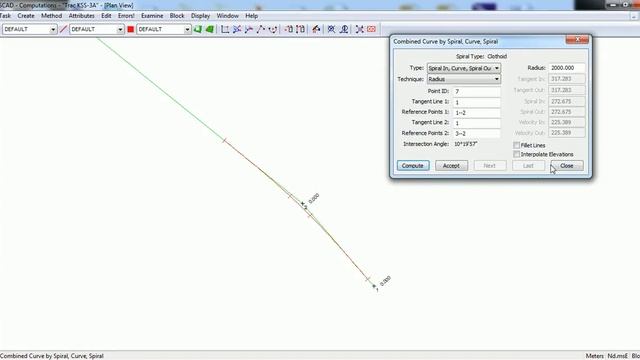This screenshot has height=360, width=640.
Task: Click the first point-number toolbar icon
Action: pos(289,29)
